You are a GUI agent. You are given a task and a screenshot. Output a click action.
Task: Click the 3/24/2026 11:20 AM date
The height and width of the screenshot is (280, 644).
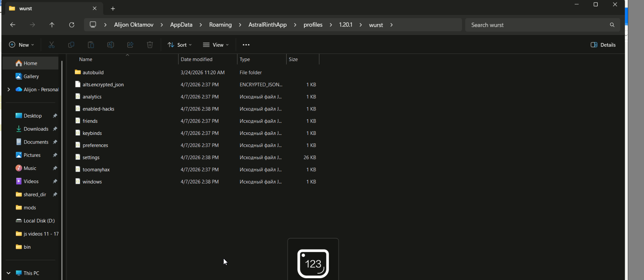(x=203, y=72)
